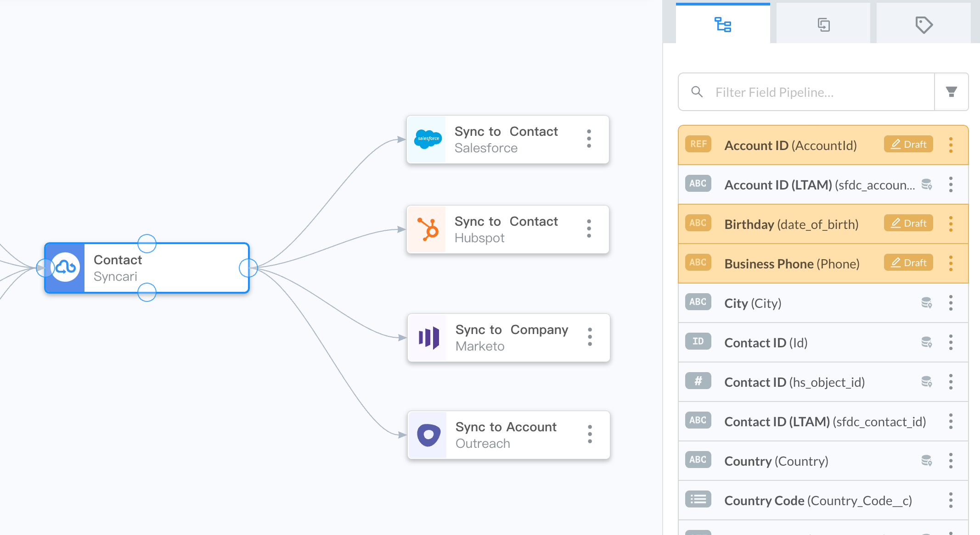Click the # type badge on Contact ID
This screenshot has width=980, height=535.
pyautogui.click(x=698, y=381)
